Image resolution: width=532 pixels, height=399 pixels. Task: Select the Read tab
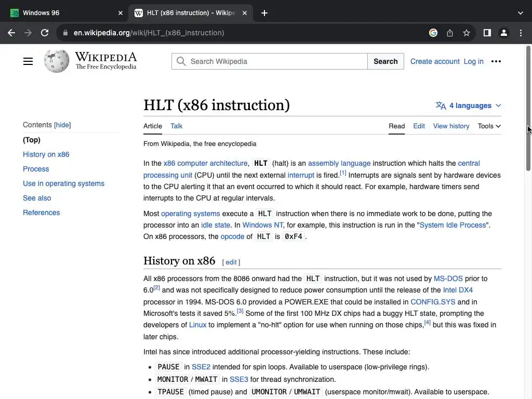pos(396,126)
